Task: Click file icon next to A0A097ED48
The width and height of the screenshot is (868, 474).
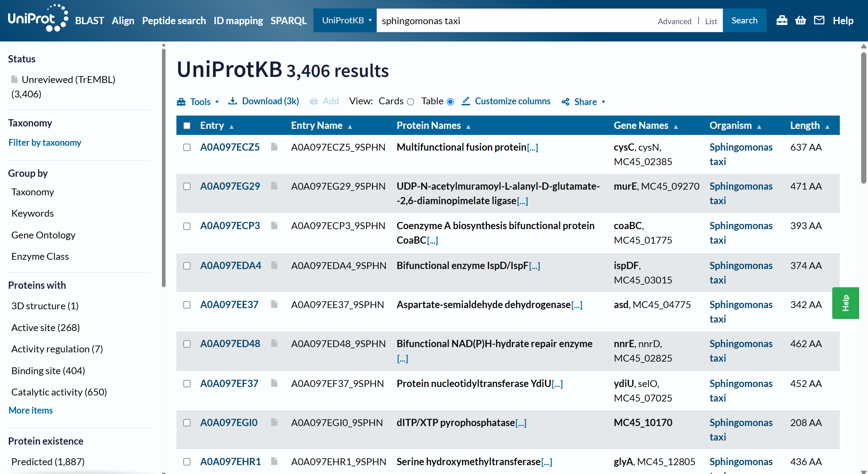Action: (274, 343)
